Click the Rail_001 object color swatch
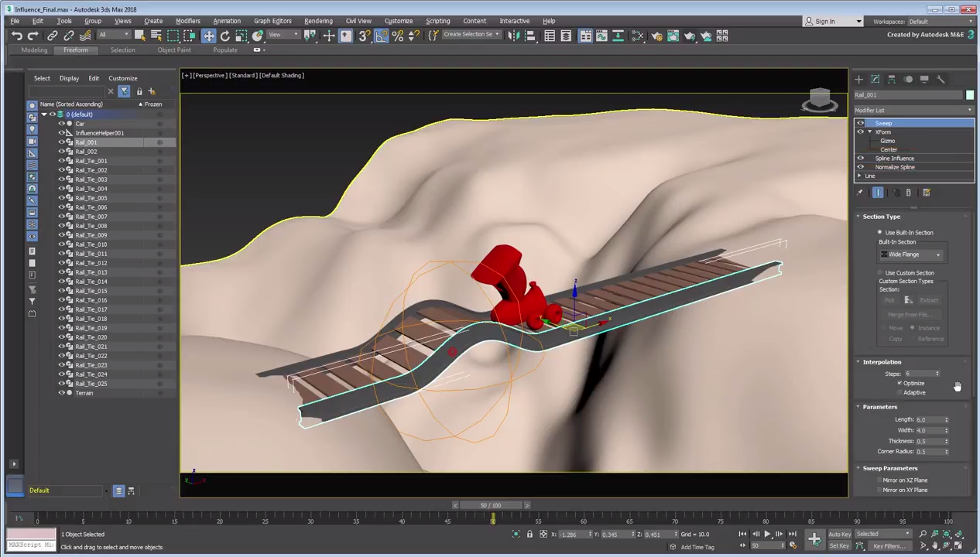The height and width of the screenshot is (557, 980). click(969, 95)
